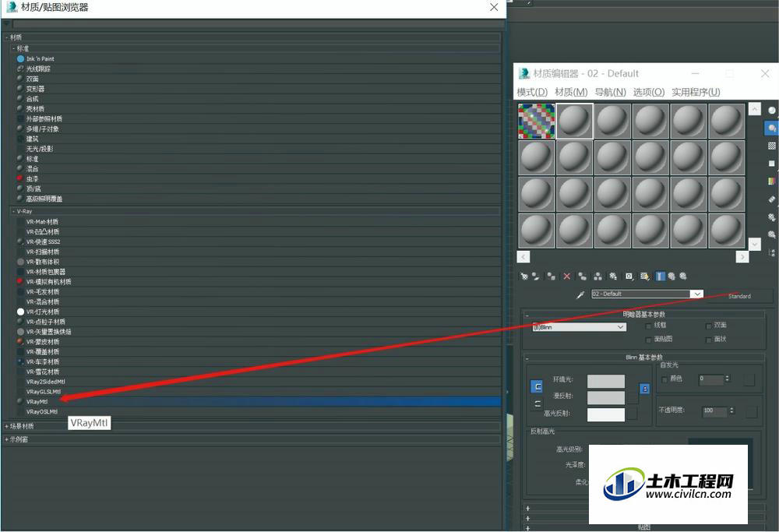Toggle diffuse-specular color lock button
Screen dimensions: 779x532
click(x=537, y=403)
